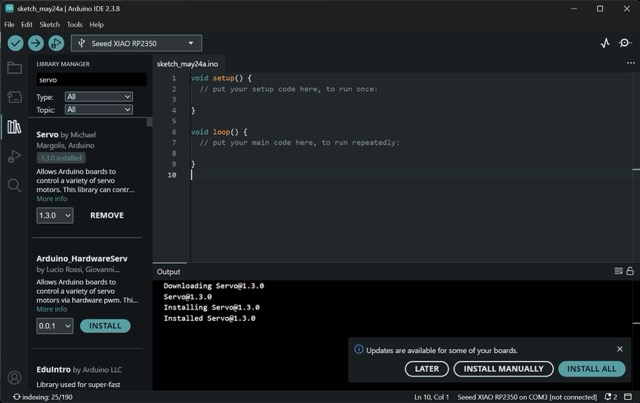640x403 pixels.
Task: Click the 'Ln 10, Col 1' status entry
Action: (431, 397)
